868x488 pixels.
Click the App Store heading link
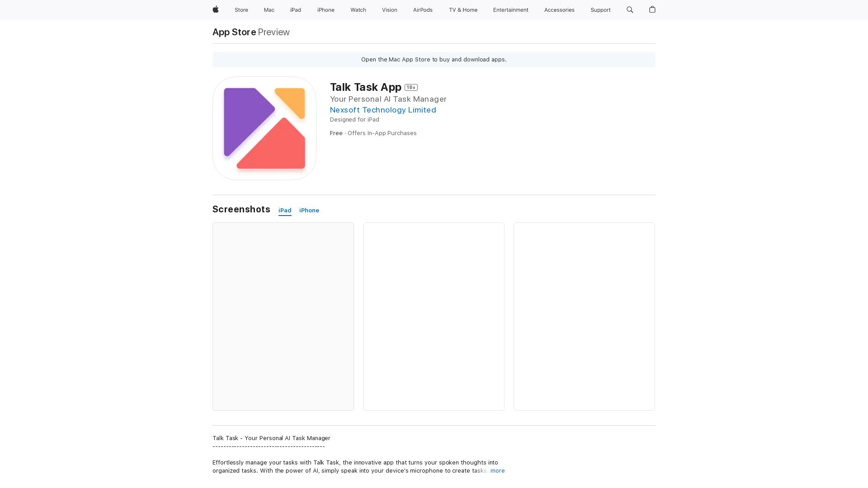[234, 32]
